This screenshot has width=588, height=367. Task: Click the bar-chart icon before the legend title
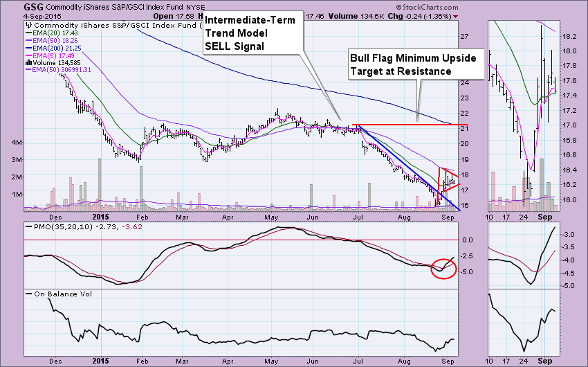pyautogui.click(x=28, y=26)
